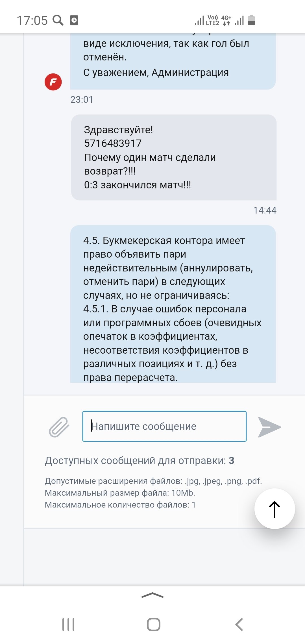Tap the clock app icon in status bar

[74, 20]
